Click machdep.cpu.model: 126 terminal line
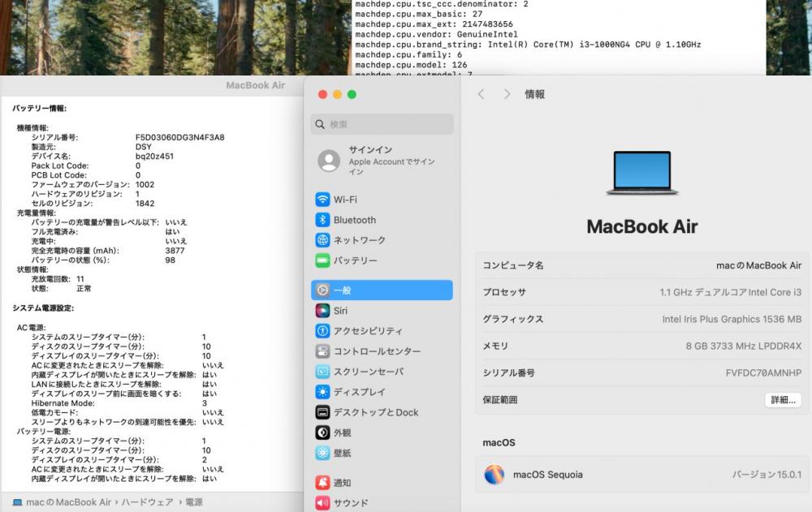The image size is (812, 512). (411, 65)
